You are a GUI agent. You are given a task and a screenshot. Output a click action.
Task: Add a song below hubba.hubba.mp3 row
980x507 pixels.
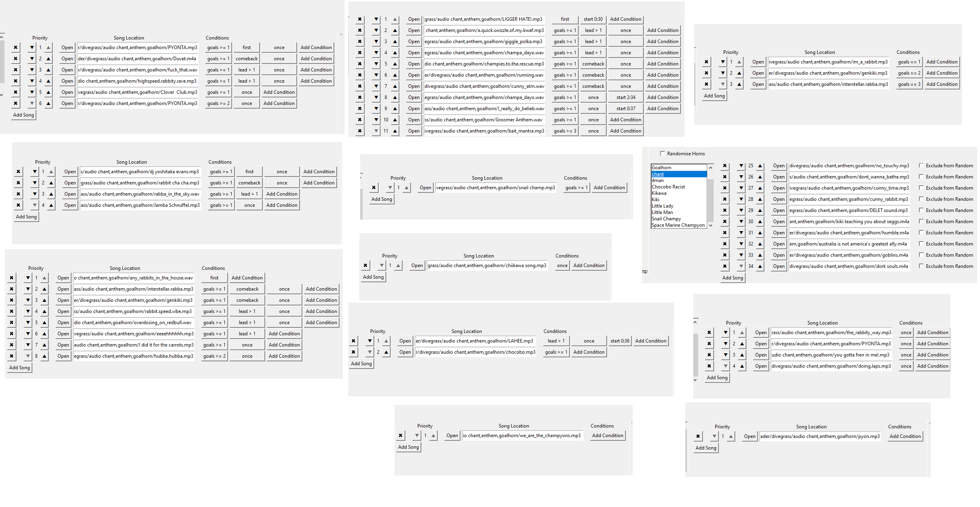[x=20, y=368]
